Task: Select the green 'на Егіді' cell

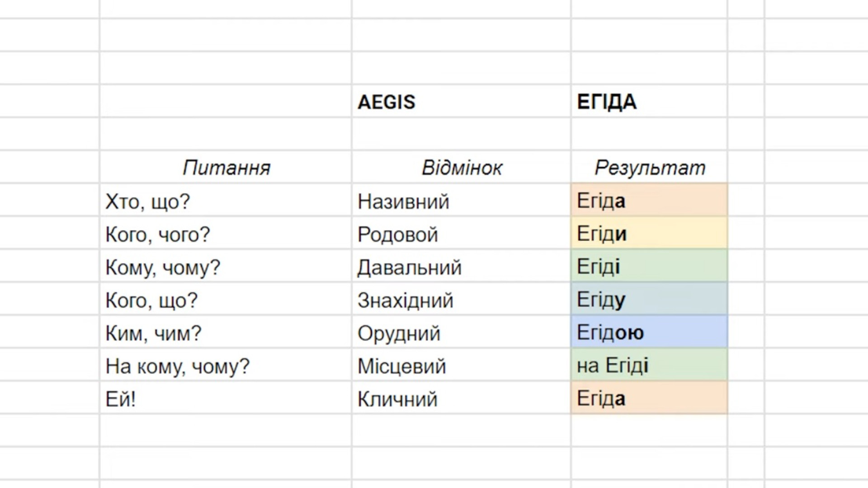Action: (x=649, y=366)
